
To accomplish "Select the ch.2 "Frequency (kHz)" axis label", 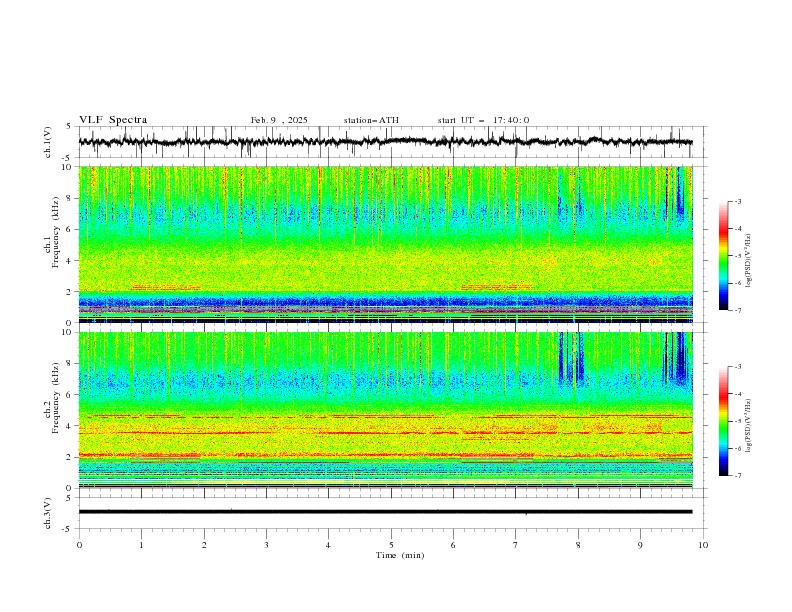I will [56, 398].
